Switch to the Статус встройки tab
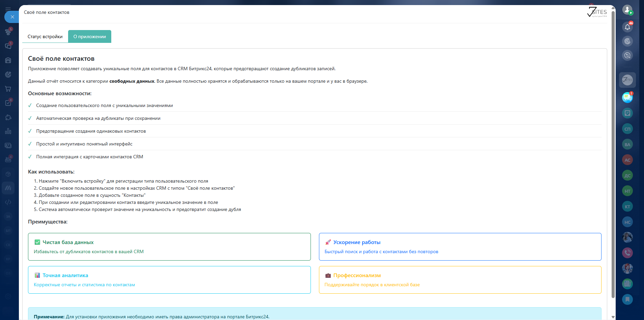This screenshot has width=644, height=320. (45, 36)
